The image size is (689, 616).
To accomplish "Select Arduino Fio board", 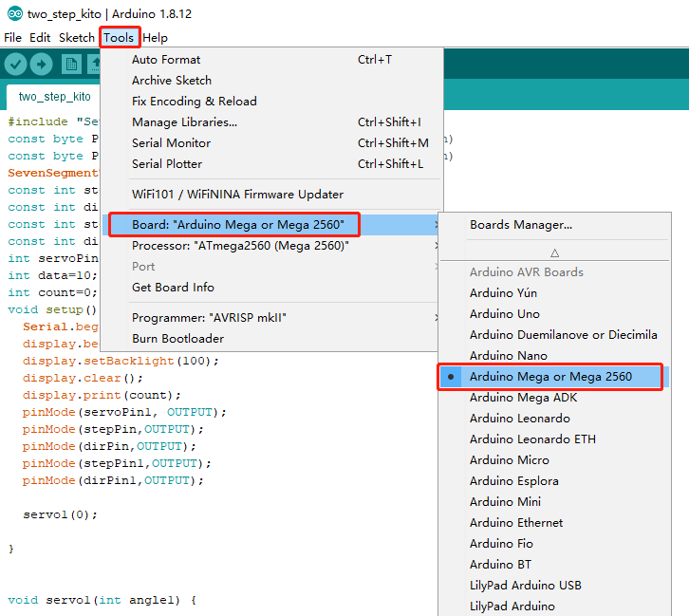I will (554, 544).
